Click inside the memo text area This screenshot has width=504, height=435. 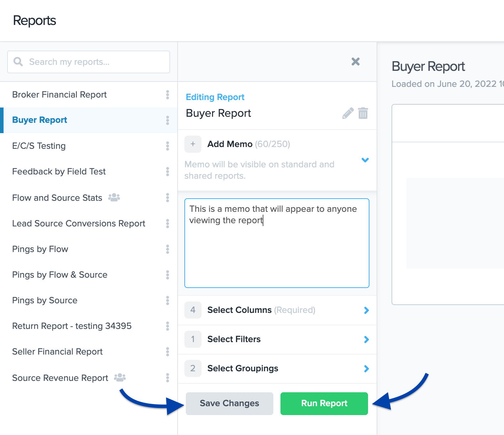[277, 249]
